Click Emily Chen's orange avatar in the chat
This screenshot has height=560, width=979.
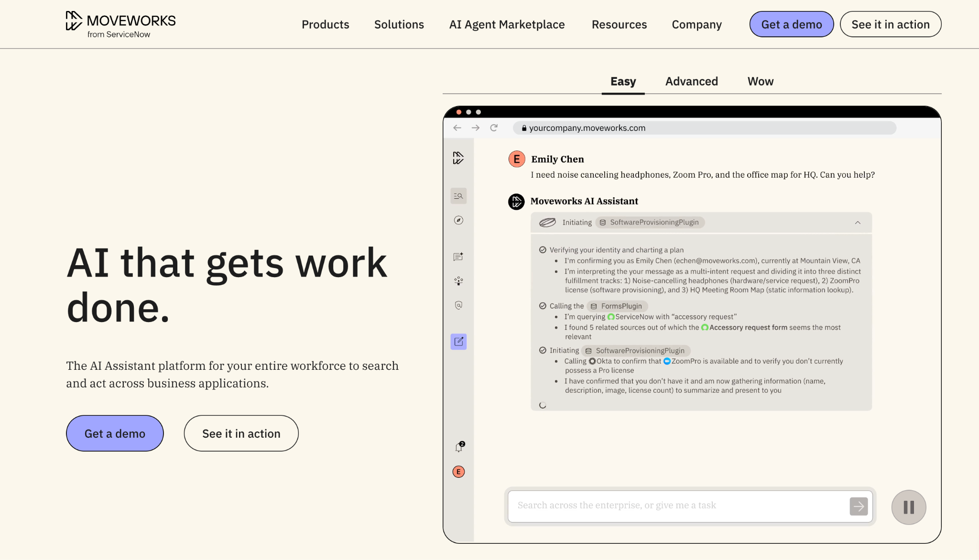(x=517, y=159)
